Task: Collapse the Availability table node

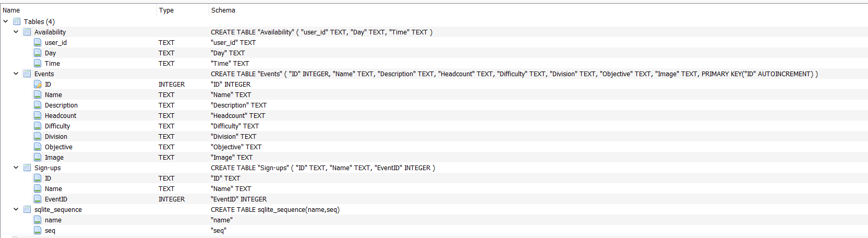Action: (x=16, y=32)
